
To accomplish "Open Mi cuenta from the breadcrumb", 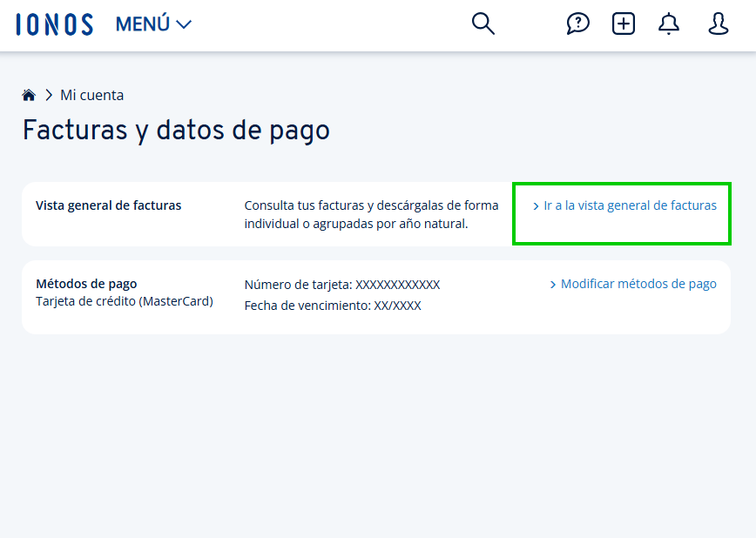I will (91, 95).
